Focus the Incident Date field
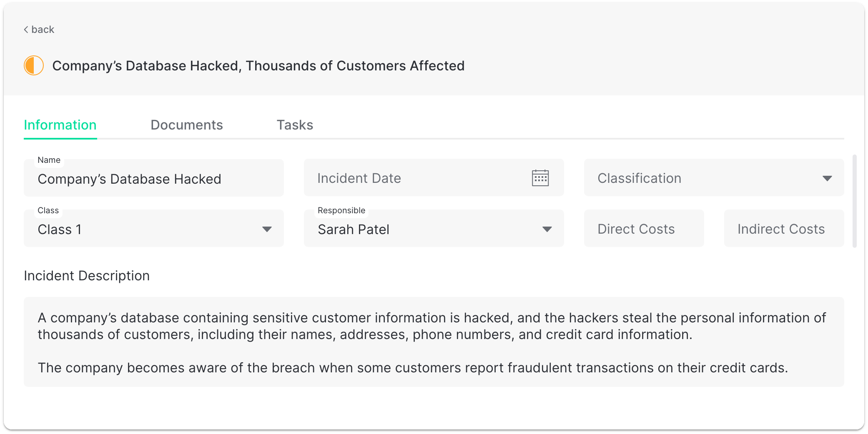Screen dimensions: 868x434 tap(417, 178)
